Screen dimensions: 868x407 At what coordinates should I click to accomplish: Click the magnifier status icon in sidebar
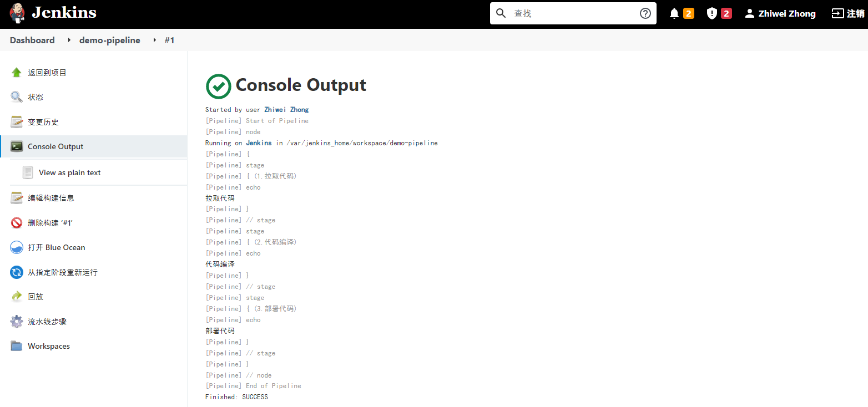coord(17,97)
